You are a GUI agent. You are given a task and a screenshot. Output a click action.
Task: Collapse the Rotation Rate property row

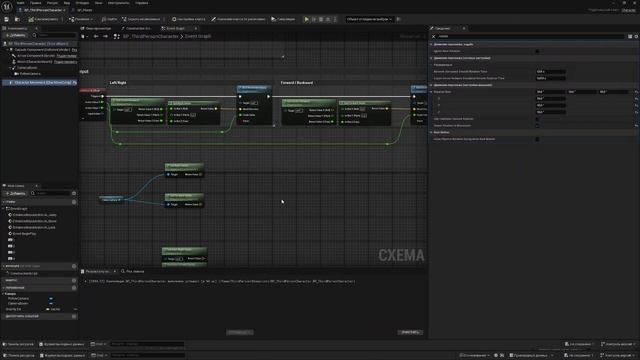click(431, 92)
